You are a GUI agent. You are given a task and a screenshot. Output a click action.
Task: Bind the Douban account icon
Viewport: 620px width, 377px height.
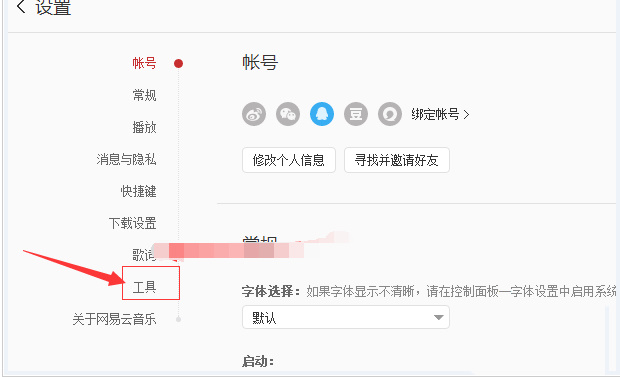[x=356, y=114]
